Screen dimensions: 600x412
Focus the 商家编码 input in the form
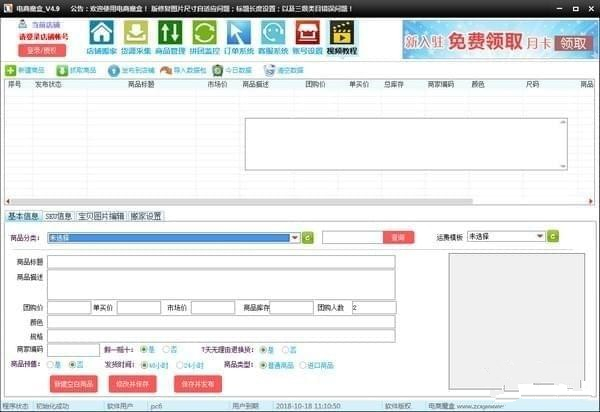tap(73, 350)
